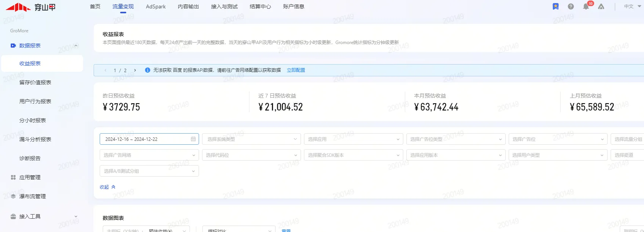This screenshot has width=644, height=232.
Task: Click the 数据报表 video icon in sidebar
Action: [x=13, y=46]
